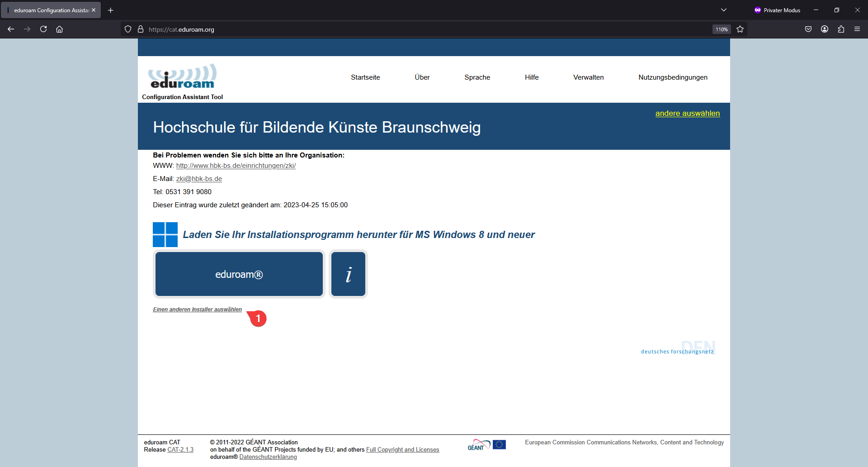Click the browser reload icon
This screenshot has width=868, height=467.
coord(43,29)
